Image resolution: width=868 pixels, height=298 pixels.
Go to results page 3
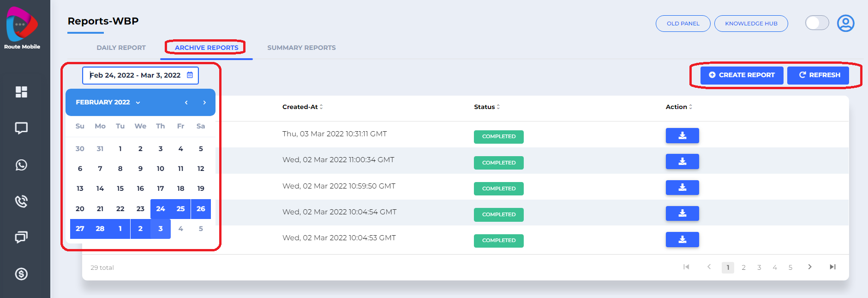pyautogui.click(x=759, y=268)
